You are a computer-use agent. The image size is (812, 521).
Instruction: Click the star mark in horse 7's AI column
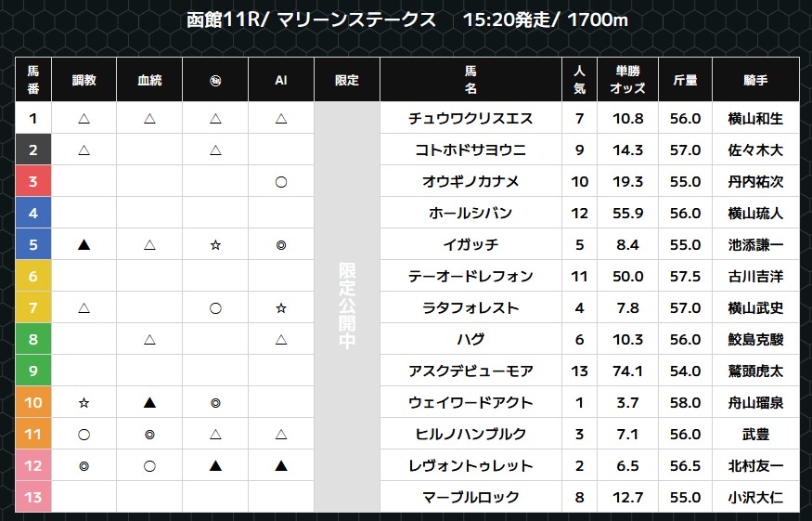pyautogui.click(x=281, y=308)
